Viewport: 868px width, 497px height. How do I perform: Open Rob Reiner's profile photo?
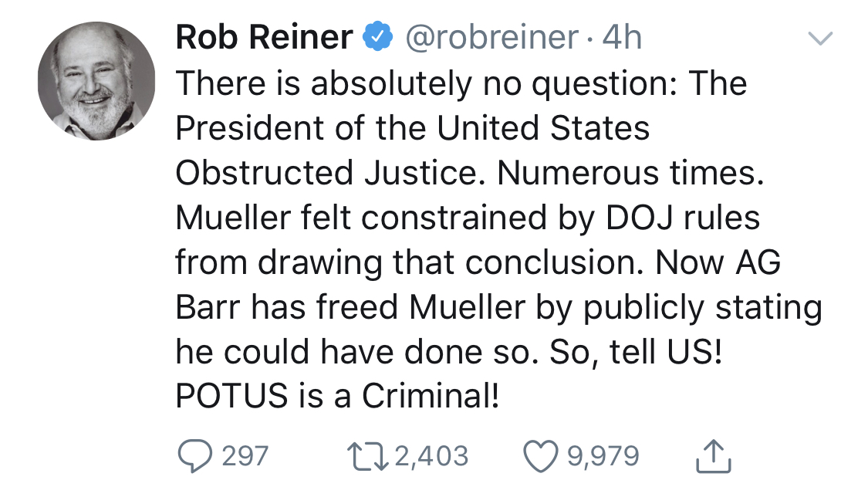[x=96, y=81]
